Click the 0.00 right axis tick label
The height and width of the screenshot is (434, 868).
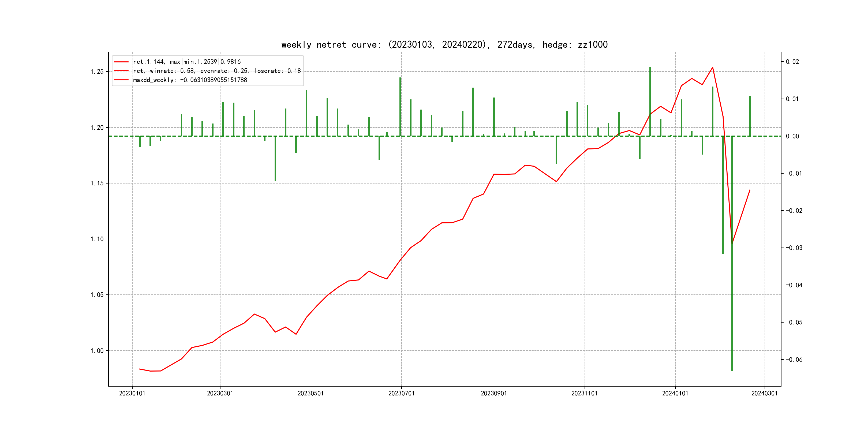click(x=792, y=136)
